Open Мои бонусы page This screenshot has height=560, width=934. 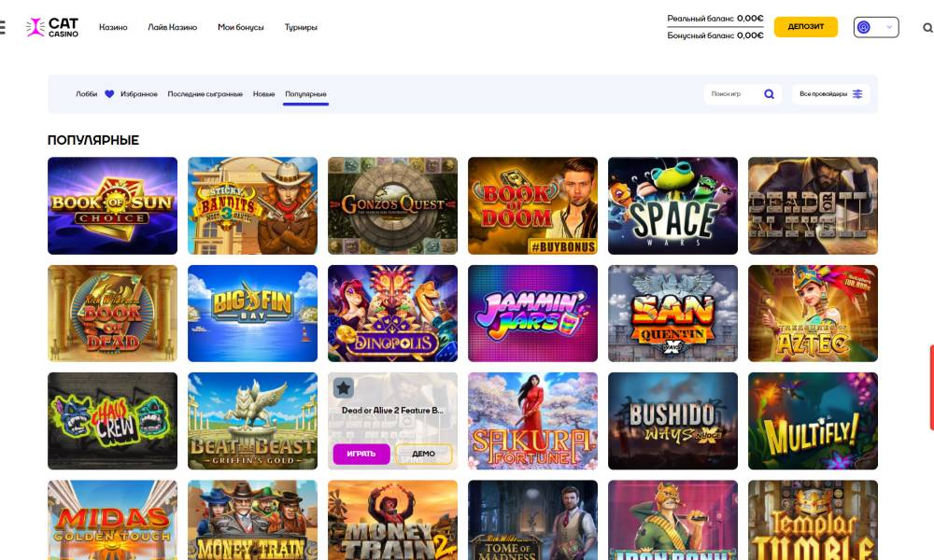[241, 27]
